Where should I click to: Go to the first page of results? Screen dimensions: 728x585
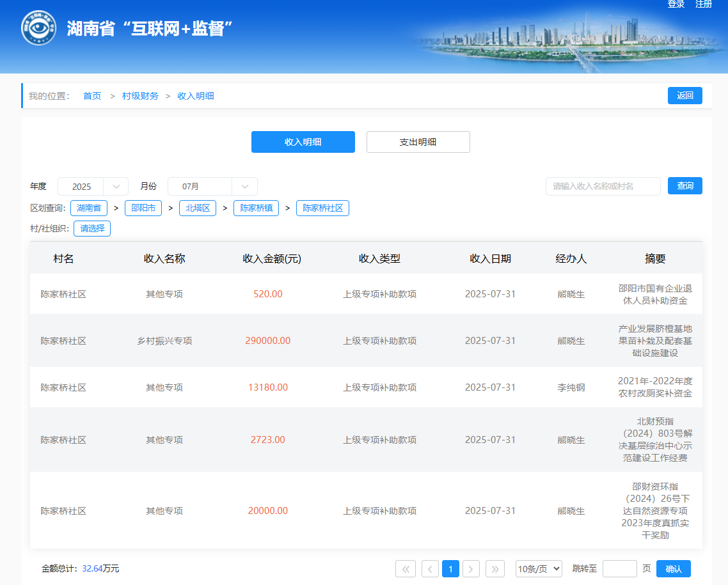click(x=406, y=569)
